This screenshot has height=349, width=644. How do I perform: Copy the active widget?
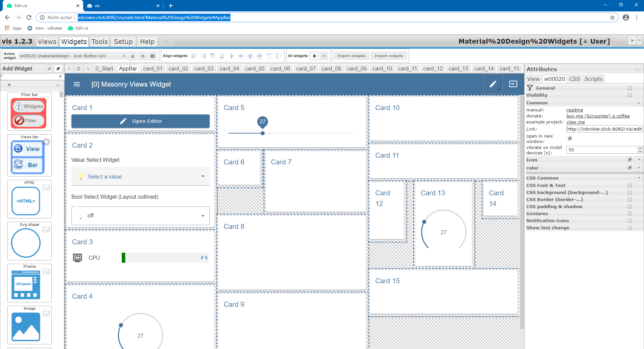click(143, 56)
